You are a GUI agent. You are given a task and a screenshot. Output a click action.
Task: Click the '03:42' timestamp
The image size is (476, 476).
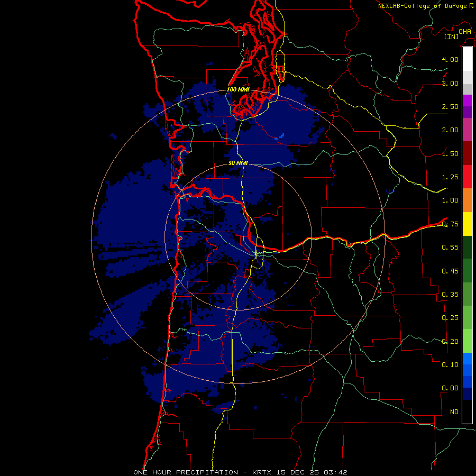(x=335, y=472)
